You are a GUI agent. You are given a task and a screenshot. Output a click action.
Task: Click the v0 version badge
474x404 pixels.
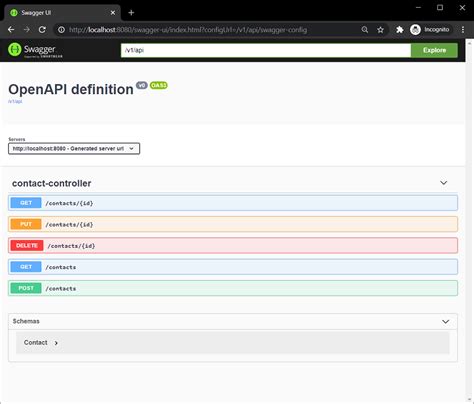click(x=142, y=85)
